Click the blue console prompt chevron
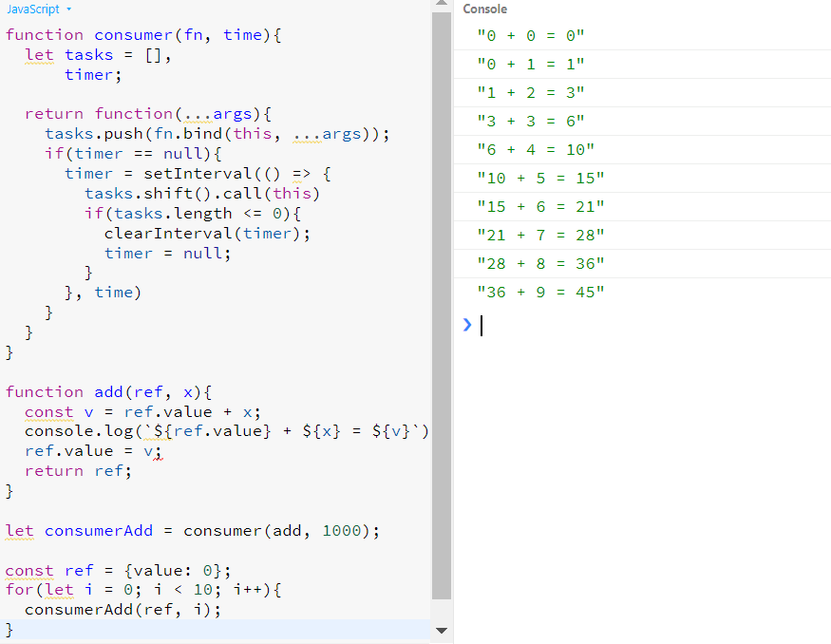Image resolution: width=831 pixels, height=644 pixels. pos(467,325)
